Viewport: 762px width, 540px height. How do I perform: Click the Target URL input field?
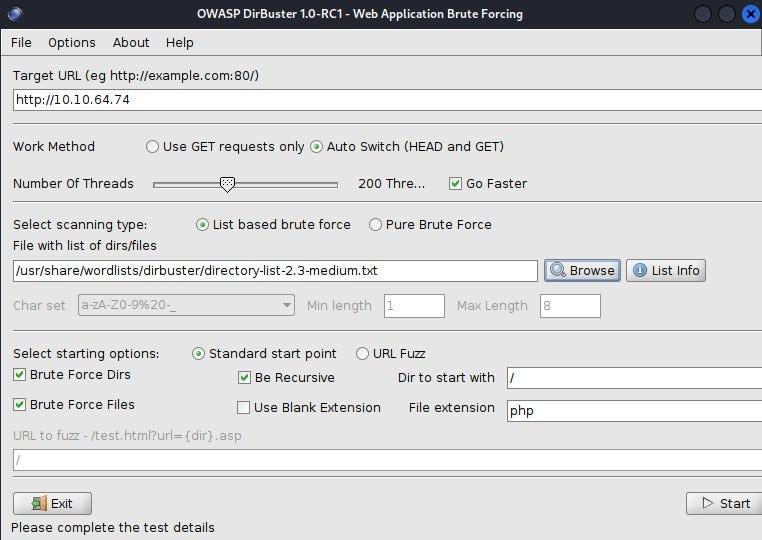point(386,100)
